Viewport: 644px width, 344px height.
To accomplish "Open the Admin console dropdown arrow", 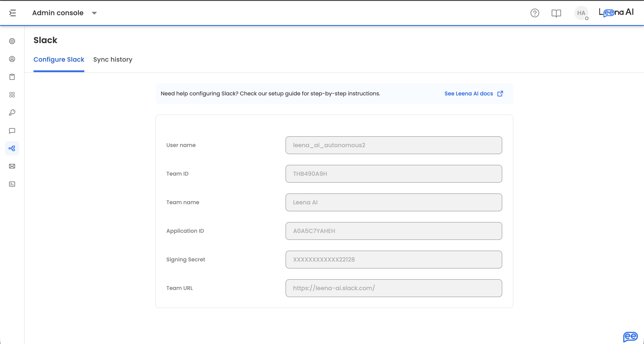I will point(94,13).
